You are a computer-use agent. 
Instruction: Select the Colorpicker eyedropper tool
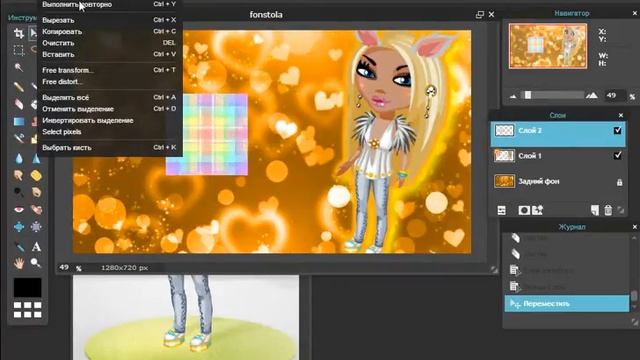pos(19,247)
